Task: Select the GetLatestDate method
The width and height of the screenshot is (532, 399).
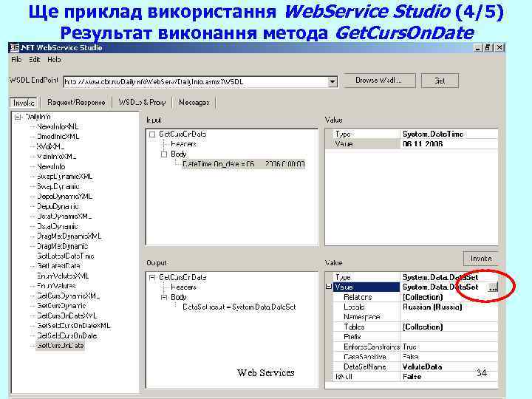Action: tap(58, 266)
